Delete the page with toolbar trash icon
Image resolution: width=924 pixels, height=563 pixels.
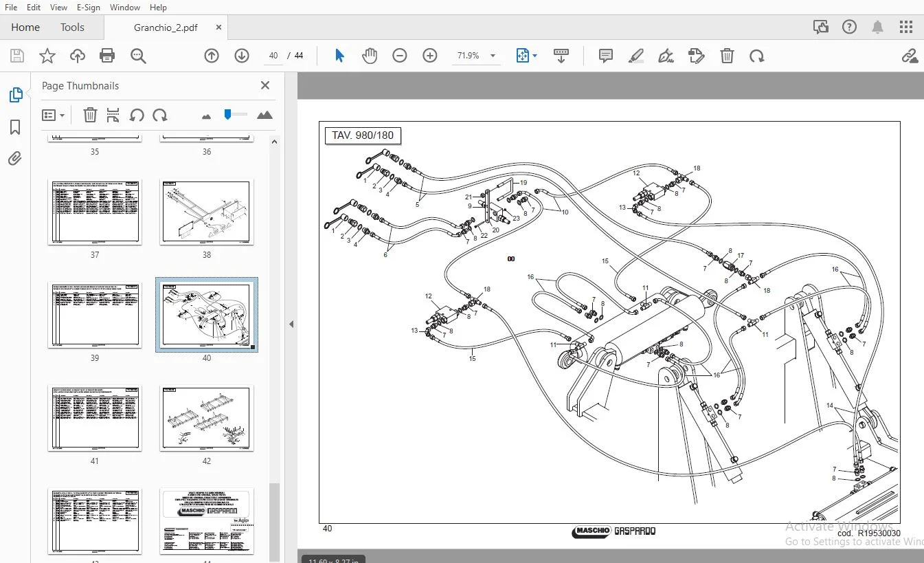pyautogui.click(x=727, y=56)
